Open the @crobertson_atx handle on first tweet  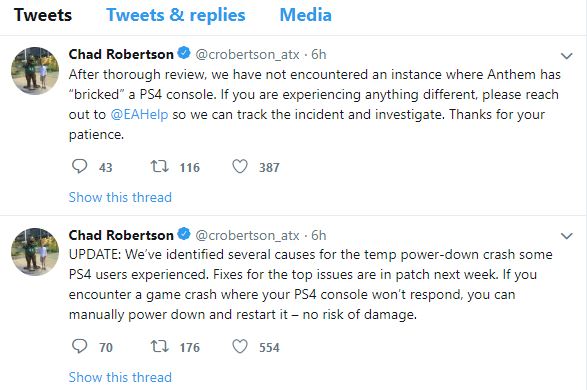247,55
